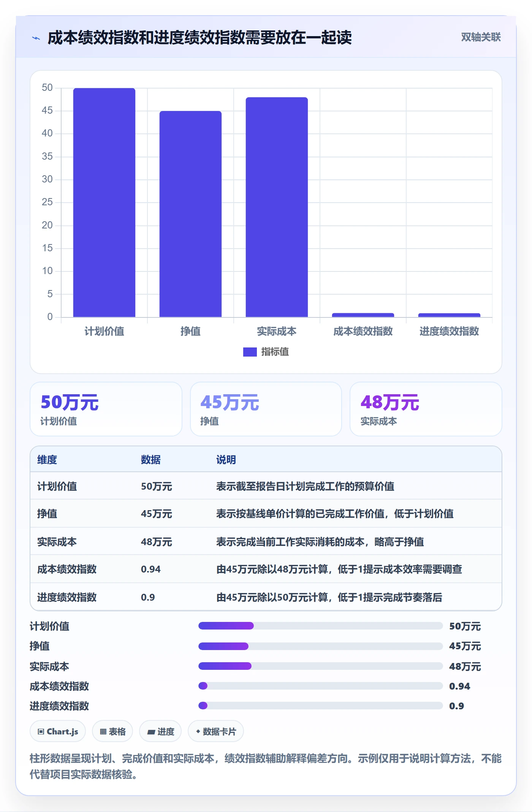
Task: Click the main title 成本绩效指数和进度绩效指数
Action: [199, 38]
